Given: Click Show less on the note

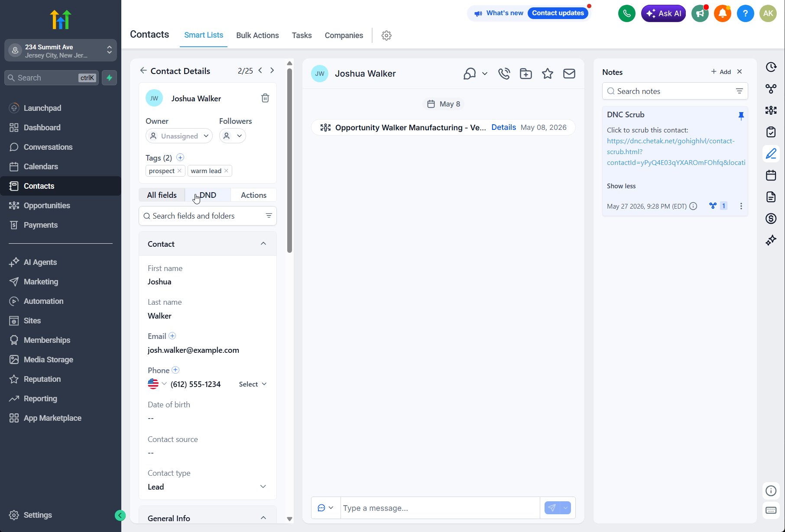Looking at the screenshot, I should tap(621, 186).
